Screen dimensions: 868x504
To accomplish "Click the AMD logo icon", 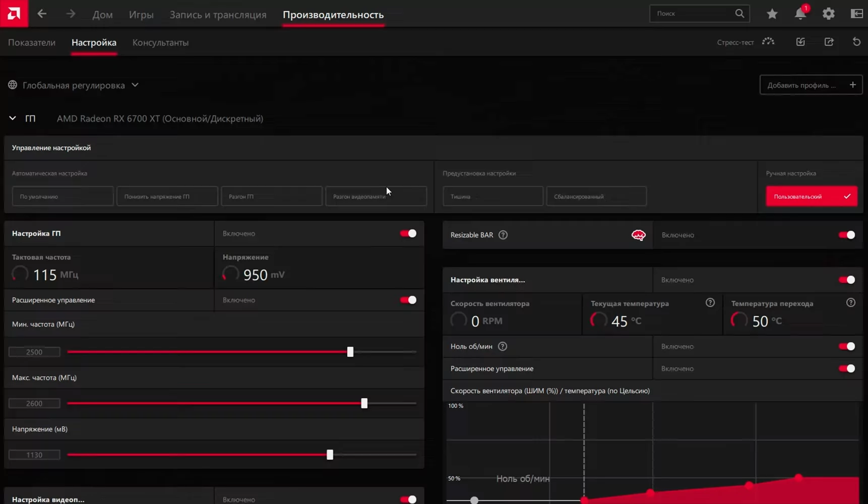I will pyautogui.click(x=14, y=14).
